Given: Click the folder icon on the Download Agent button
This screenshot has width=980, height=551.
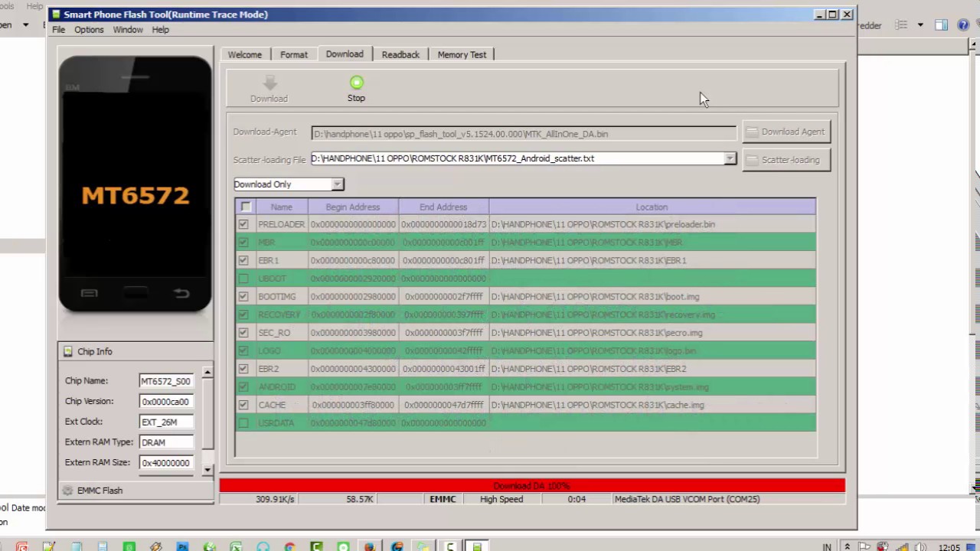Looking at the screenshot, I should 751,132.
